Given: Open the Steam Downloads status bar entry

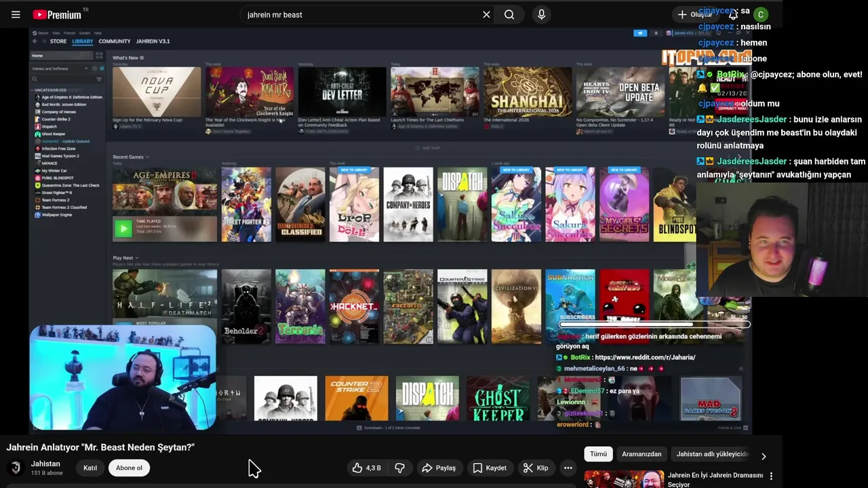Looking at the screenshot, I should click(389, 428).
